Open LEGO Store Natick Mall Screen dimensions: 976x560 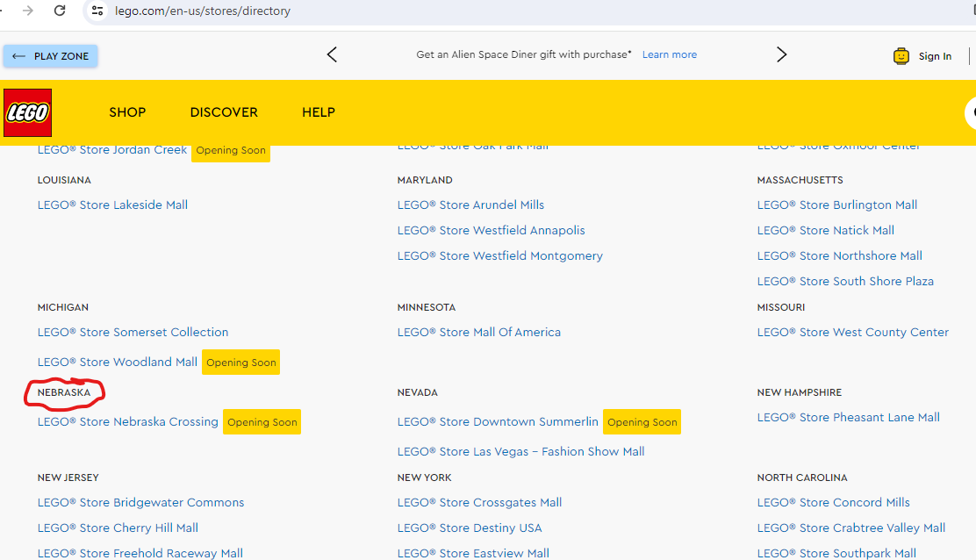pos(825,230)
